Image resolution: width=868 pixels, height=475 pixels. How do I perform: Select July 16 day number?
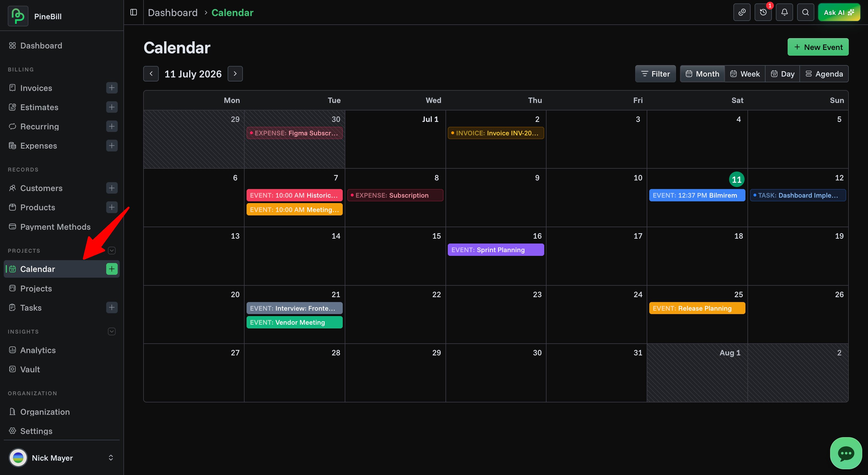click(x=537, y=236)
